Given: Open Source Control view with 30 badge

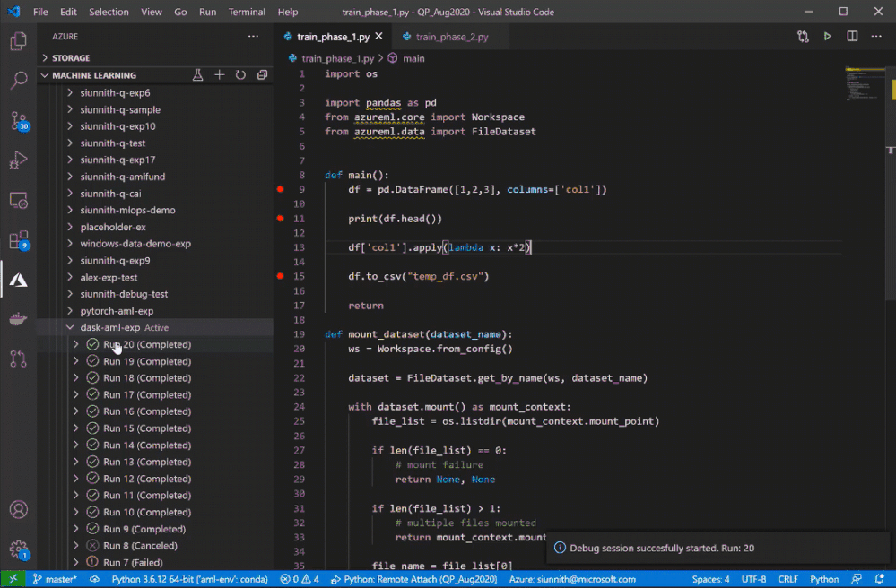Looking at the screenshot, I should click(x=18, y=121).
